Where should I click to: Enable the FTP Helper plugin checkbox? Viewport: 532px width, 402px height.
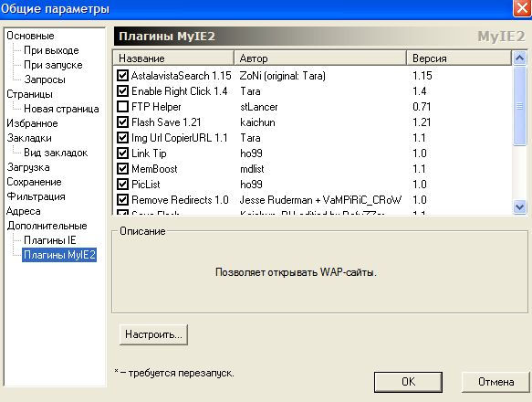[x=122, y=107]
